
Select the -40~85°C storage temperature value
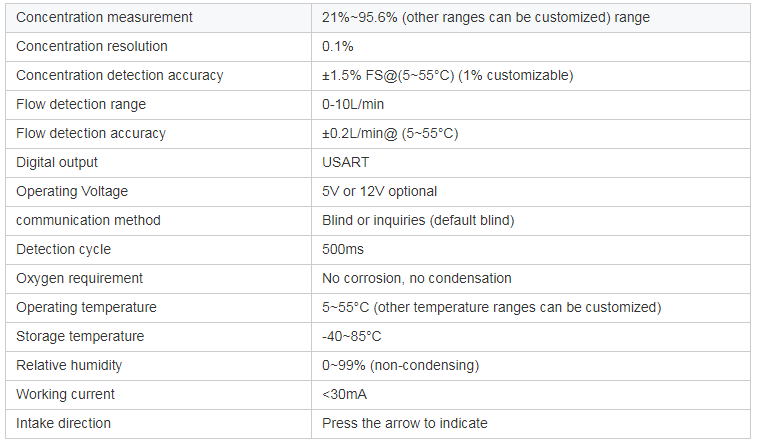(351, 336)
